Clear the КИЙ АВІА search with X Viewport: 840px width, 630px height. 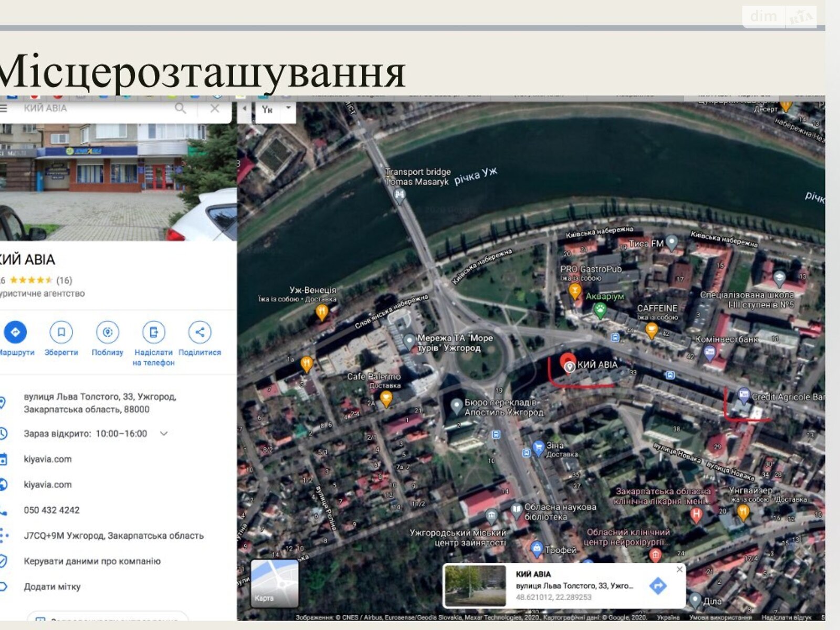[x=214, y=109]
